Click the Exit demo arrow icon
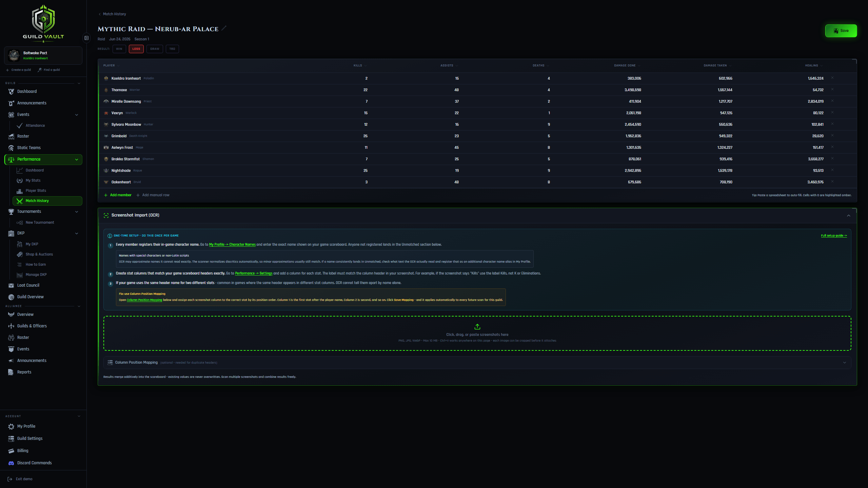 (10, 479)
